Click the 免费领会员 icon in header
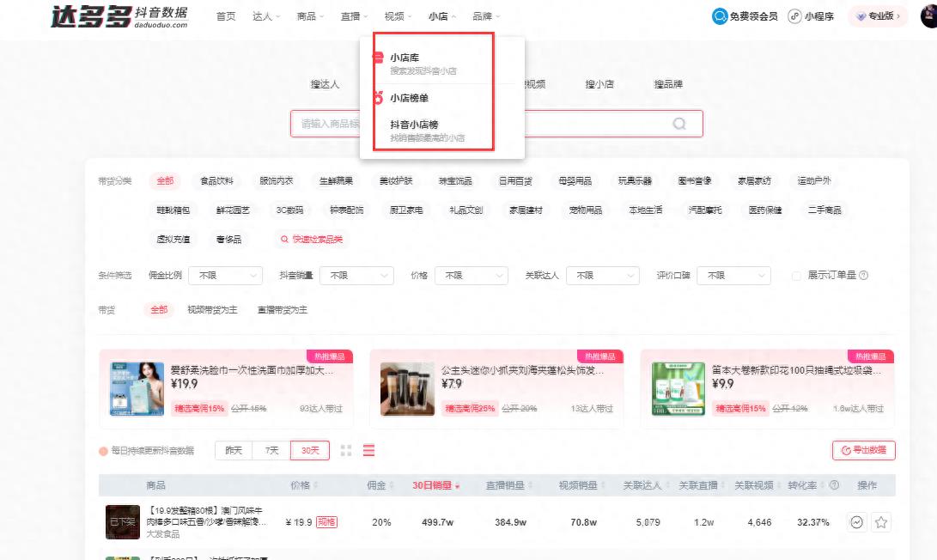 720,16
